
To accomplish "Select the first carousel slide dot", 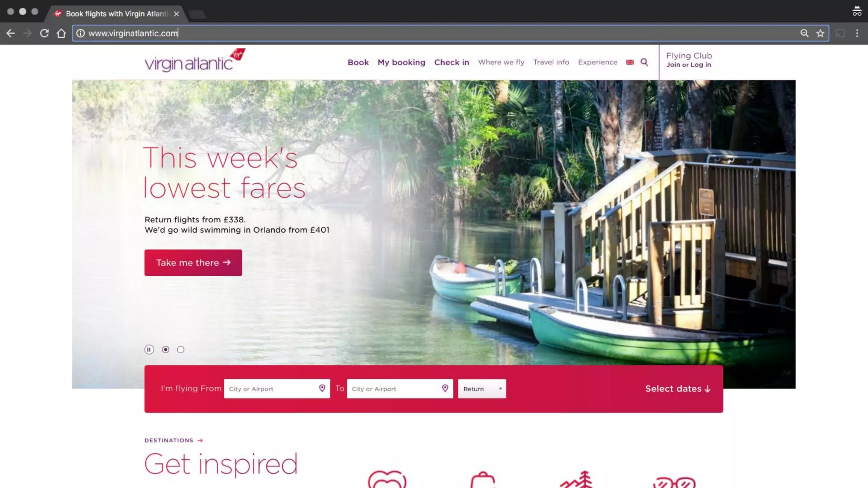I will [x=166, y=349].
